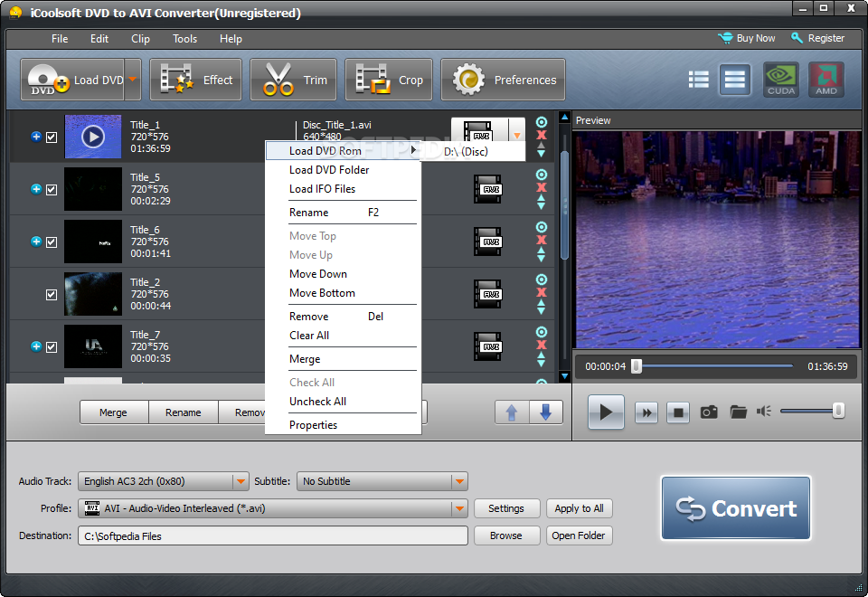Click the Rename button below list
Viewport: 868px width, 597px height.
(x=184, y=412)
